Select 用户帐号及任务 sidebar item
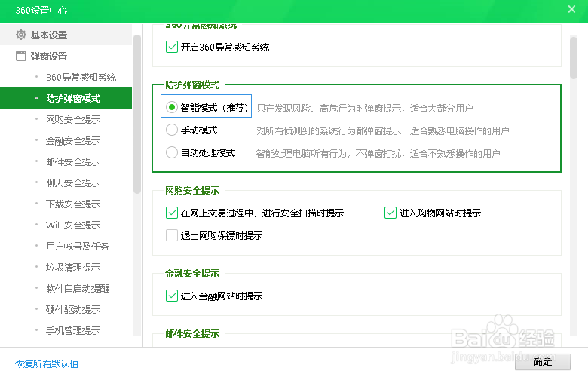Viewport: 588px width, 377px height. click(x=78, y=246)
